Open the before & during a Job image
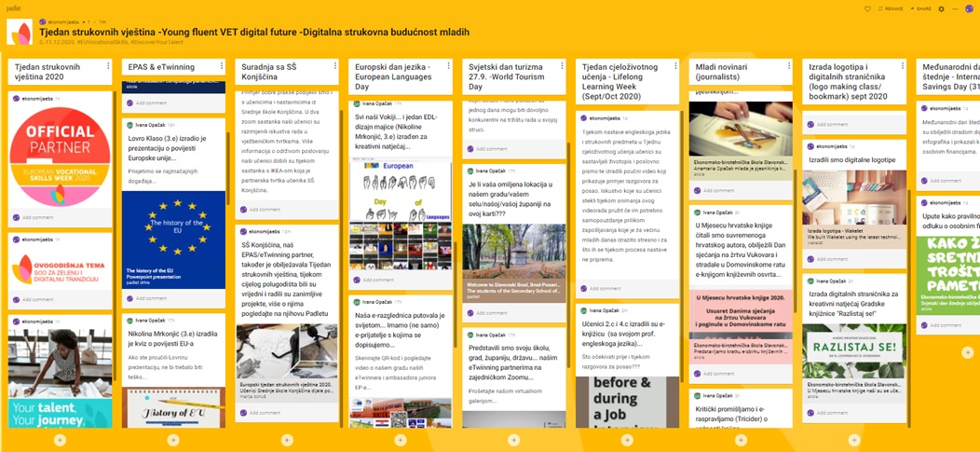The image size is (980, 452). [627, 402]
